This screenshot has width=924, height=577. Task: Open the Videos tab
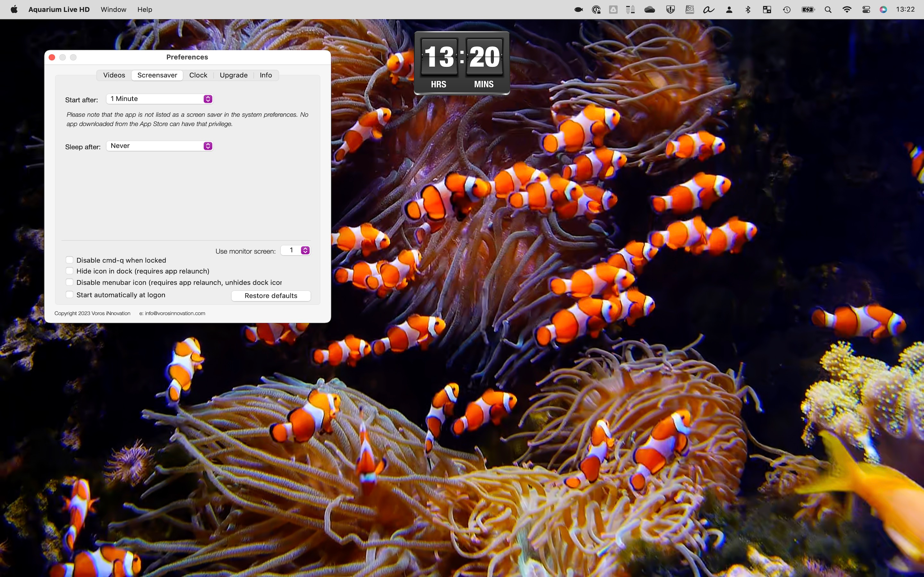click(114, 75)
